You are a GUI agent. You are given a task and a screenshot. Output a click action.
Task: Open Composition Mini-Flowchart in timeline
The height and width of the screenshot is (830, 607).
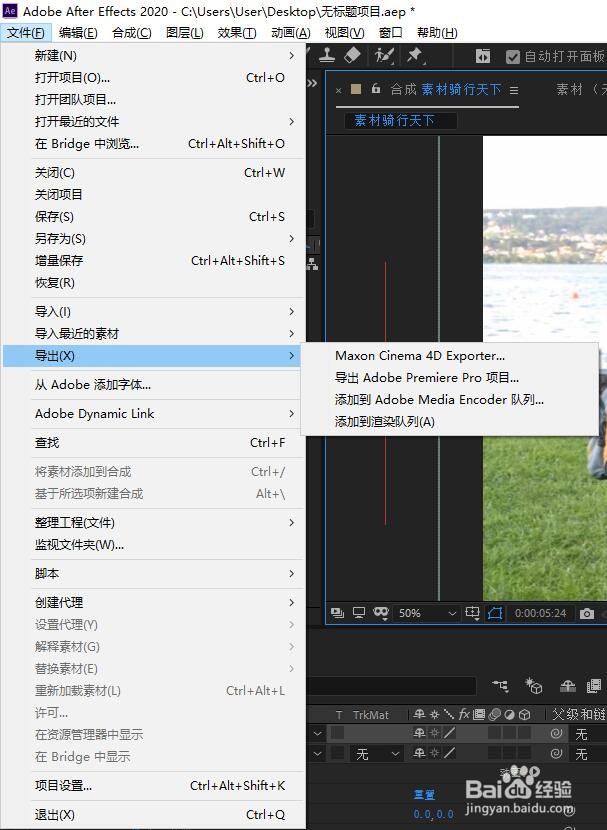coord(501,686)
